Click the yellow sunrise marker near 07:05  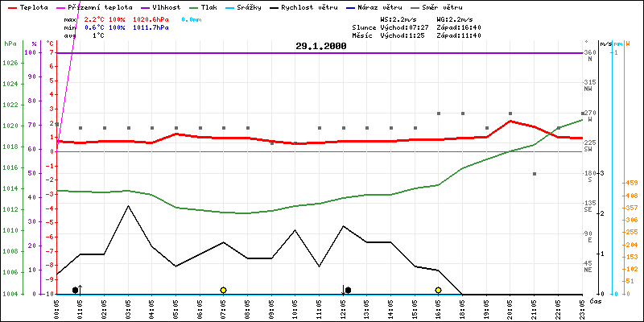pyautogui.click(x=223, y=290)
